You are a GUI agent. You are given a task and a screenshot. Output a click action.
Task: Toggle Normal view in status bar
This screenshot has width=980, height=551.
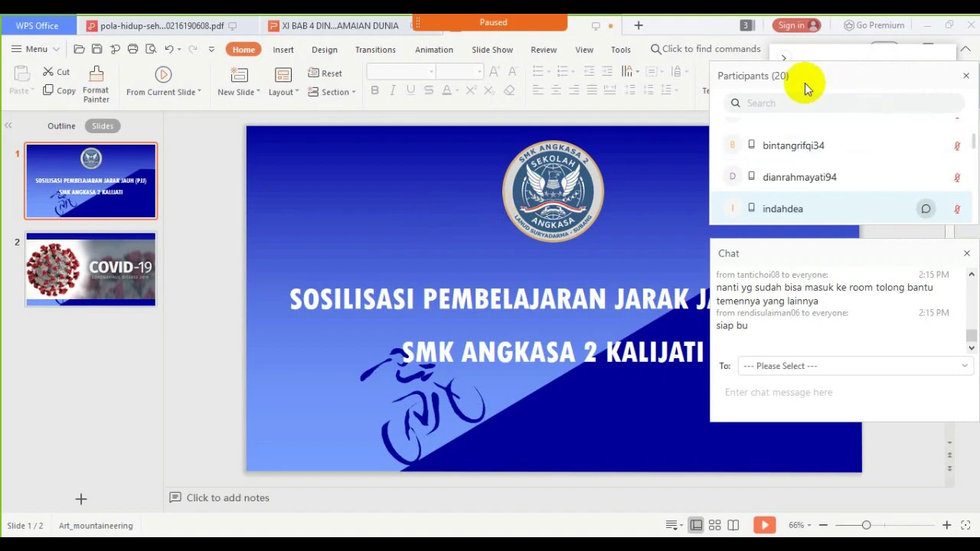click(696, 525)
